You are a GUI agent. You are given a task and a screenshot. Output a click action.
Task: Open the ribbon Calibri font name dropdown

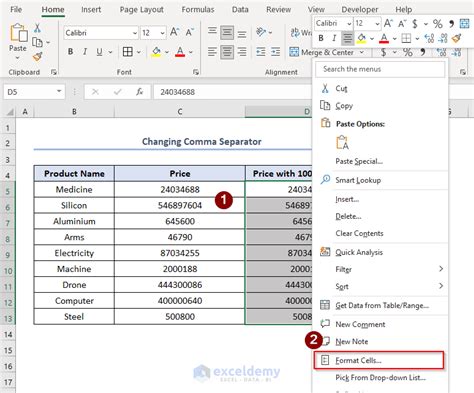[x=135, y=33]
